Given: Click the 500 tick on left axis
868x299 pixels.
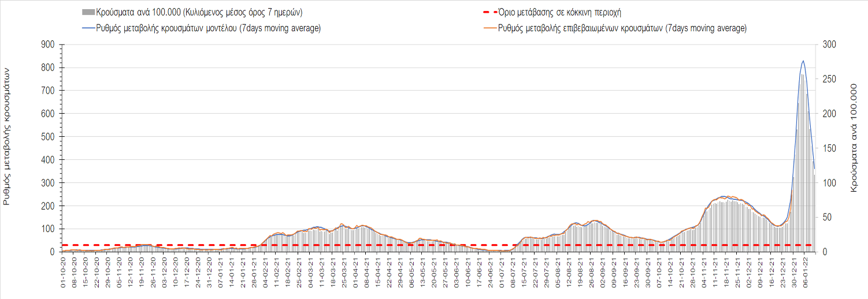Looking at the screenshot, I should coord(47,137).
